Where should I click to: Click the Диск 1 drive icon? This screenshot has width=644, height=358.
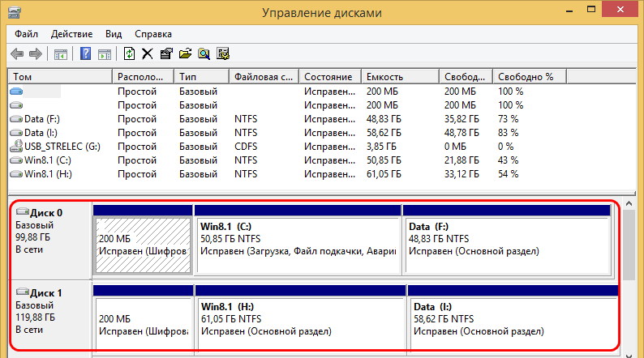22,292
